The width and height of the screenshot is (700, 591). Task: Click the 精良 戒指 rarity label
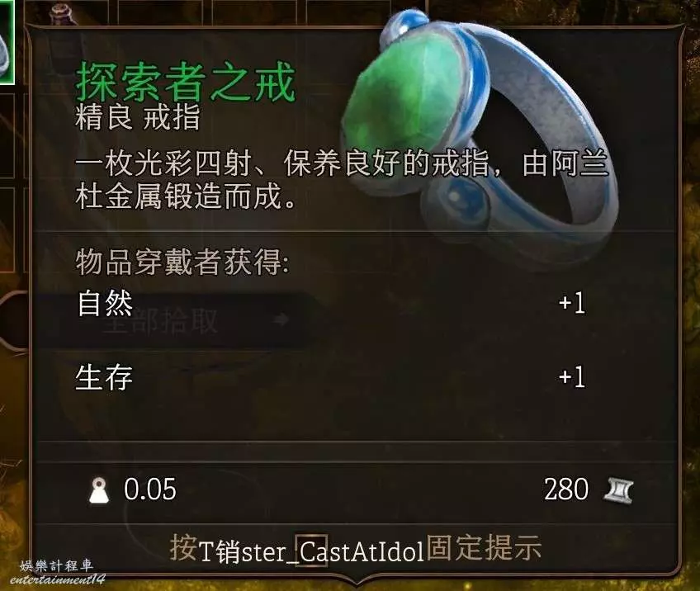[x=138, y=118]
